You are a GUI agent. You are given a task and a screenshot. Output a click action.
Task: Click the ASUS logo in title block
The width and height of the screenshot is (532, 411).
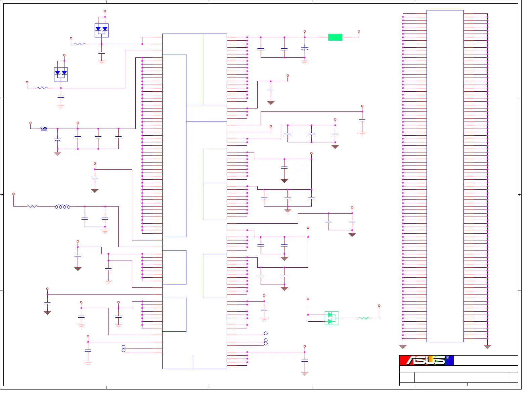click(x=427, y=360)
